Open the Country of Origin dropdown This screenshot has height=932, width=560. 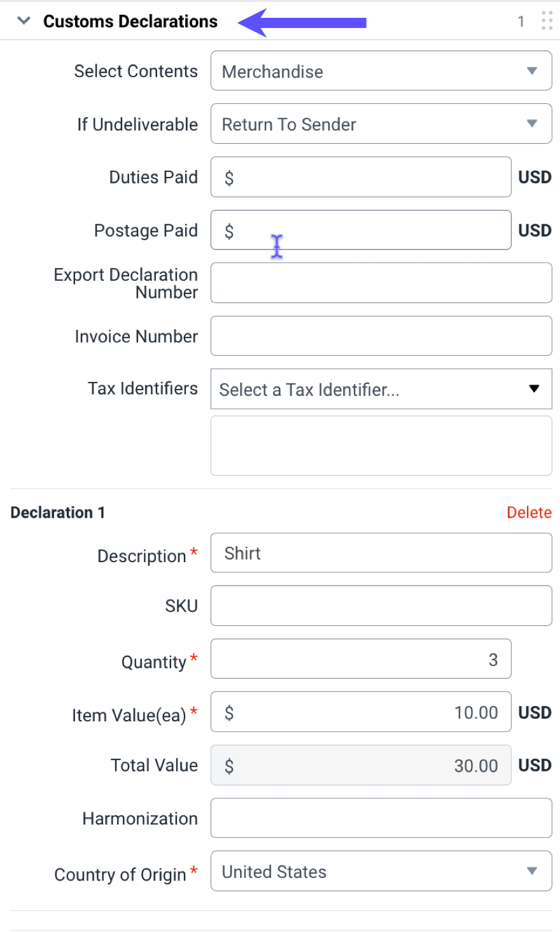(x=381, y=871)
